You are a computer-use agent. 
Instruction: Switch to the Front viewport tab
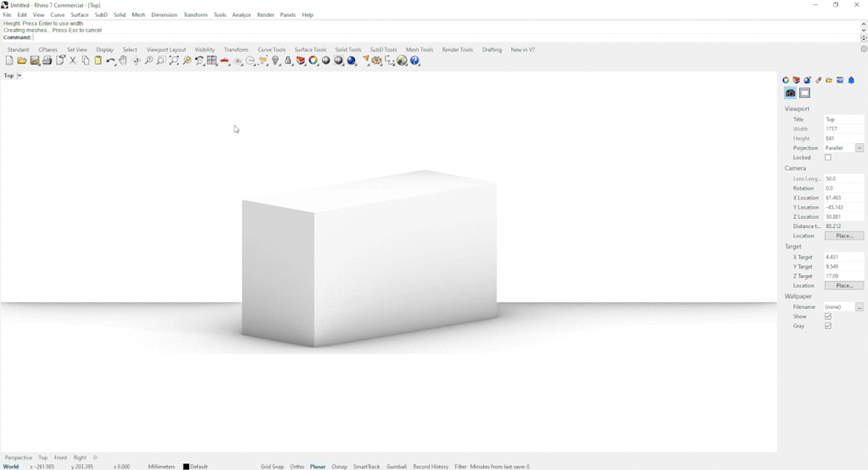(x=60, y=458)
